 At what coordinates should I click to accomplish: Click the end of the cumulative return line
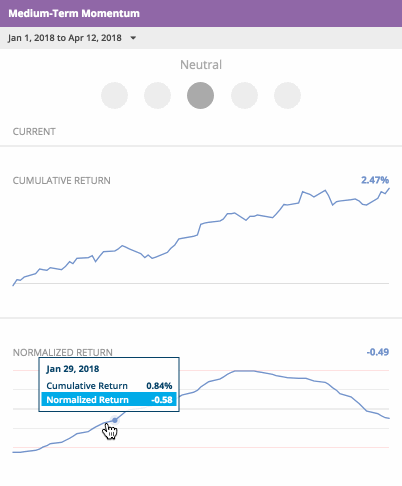[x=389, y=189]
